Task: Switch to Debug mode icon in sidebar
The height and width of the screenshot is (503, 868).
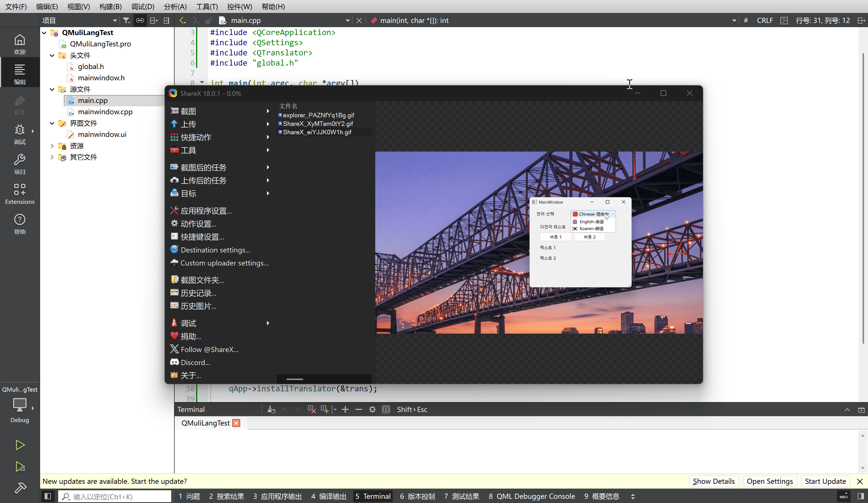Action: (x=19, y=134)
